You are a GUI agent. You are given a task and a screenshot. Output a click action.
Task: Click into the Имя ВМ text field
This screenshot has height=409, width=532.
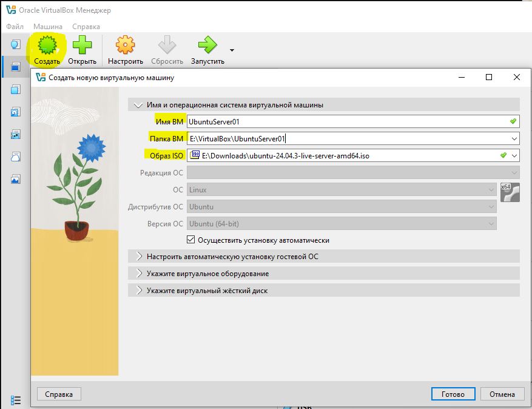346,122
